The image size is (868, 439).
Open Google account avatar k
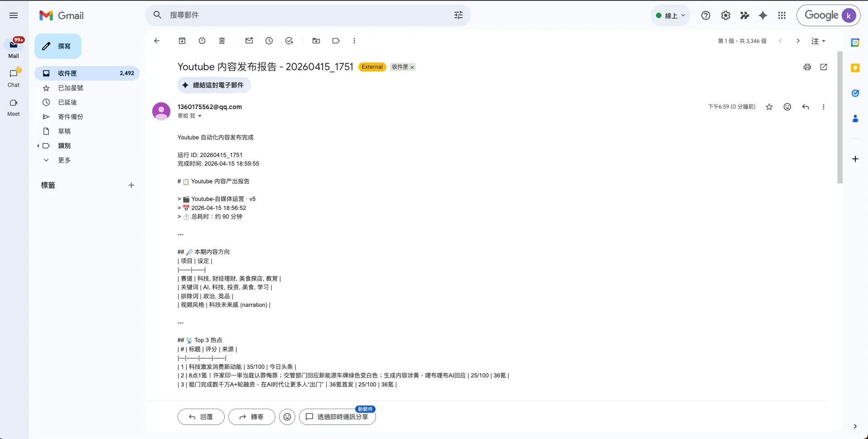point(849,15)
